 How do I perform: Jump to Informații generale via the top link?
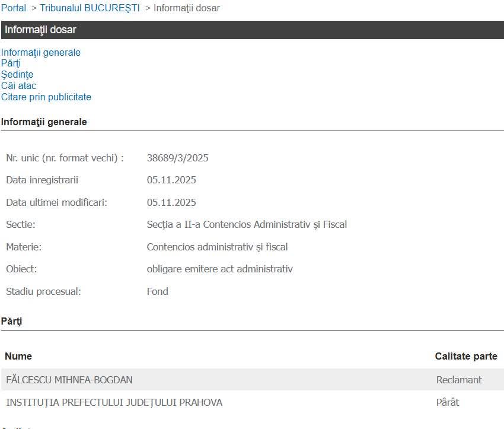[41, 53]
